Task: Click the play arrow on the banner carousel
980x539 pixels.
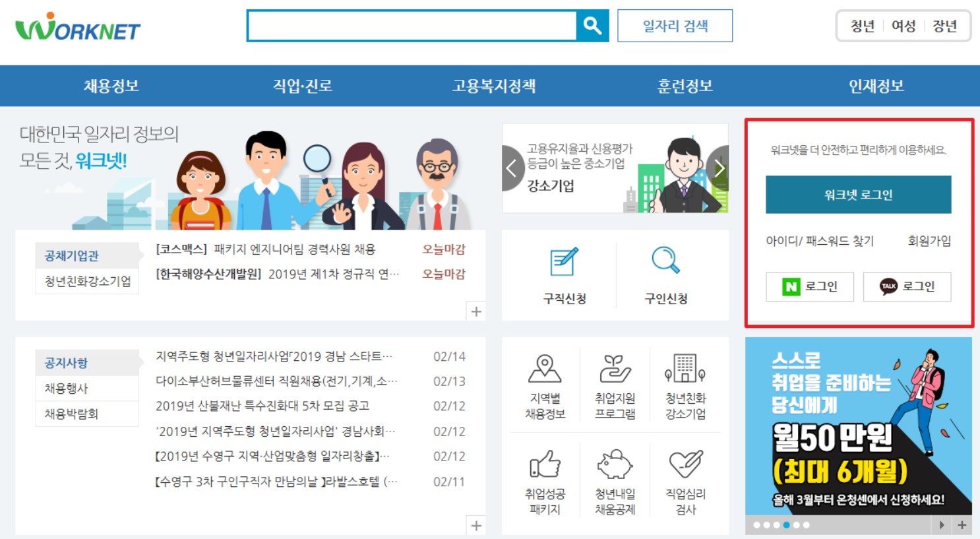Action: [942, 525]
